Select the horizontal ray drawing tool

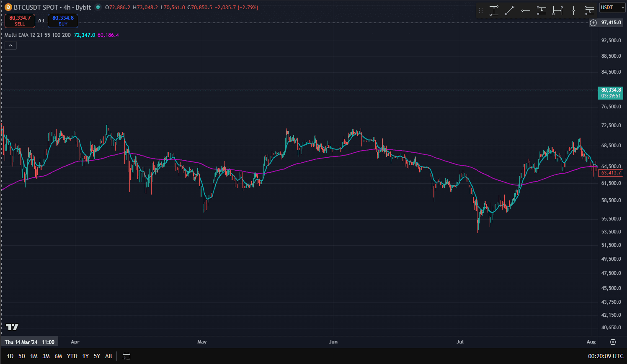tap(526, 11)
